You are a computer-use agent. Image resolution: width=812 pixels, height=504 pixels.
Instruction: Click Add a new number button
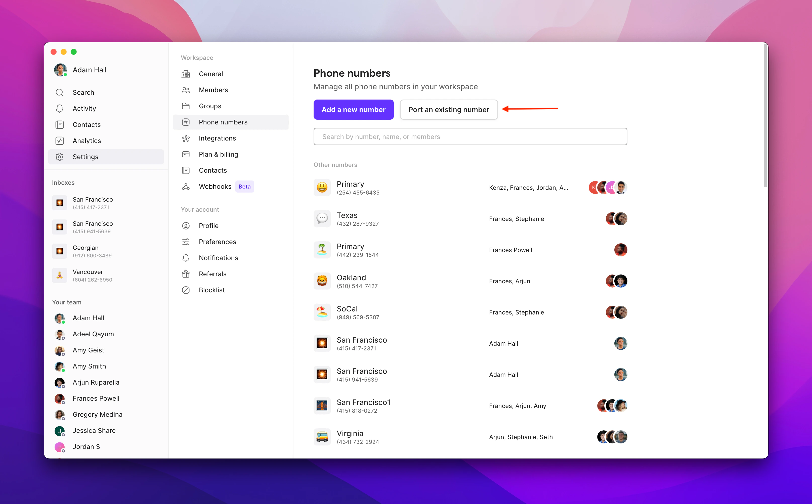click(353, 110)
